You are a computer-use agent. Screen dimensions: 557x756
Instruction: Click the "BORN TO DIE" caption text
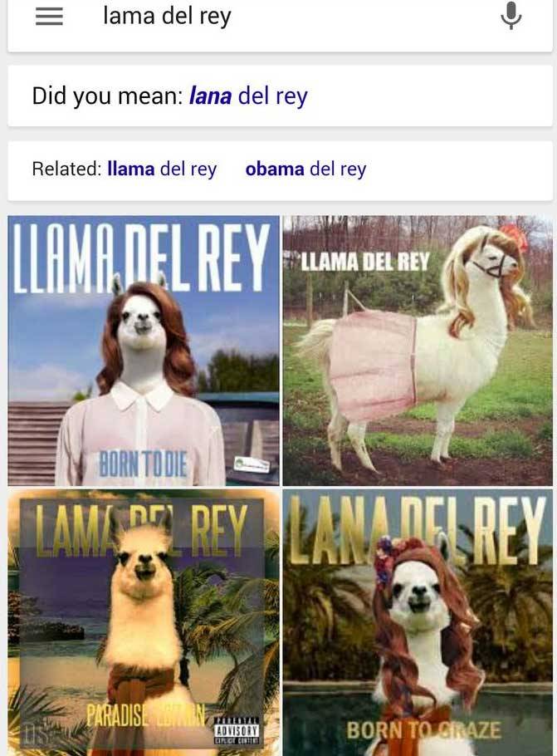(143, 464)
